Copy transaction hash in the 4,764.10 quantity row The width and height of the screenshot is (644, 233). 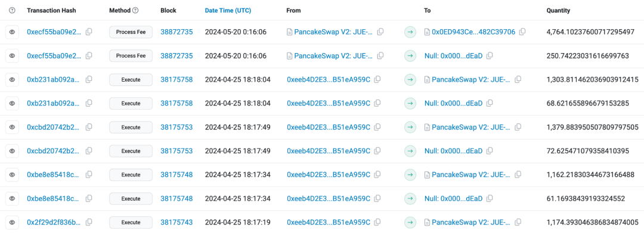89,32
